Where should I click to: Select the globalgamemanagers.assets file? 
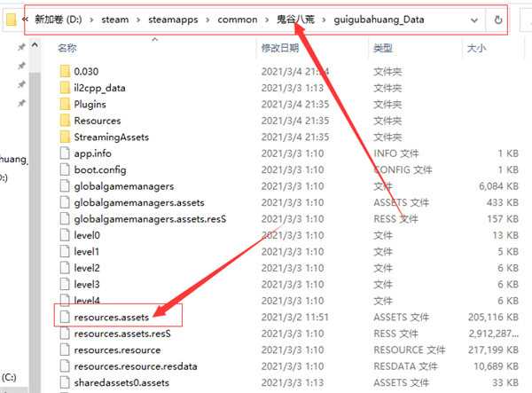[139, 202]
